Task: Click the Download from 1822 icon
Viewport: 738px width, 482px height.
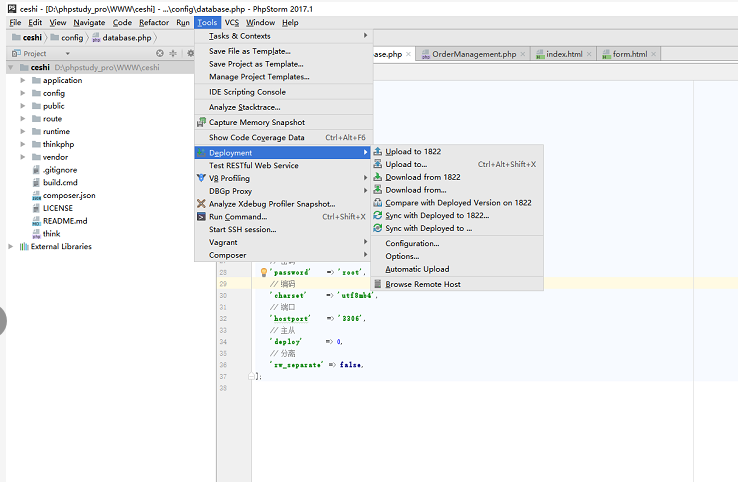Action: point(377,177)
